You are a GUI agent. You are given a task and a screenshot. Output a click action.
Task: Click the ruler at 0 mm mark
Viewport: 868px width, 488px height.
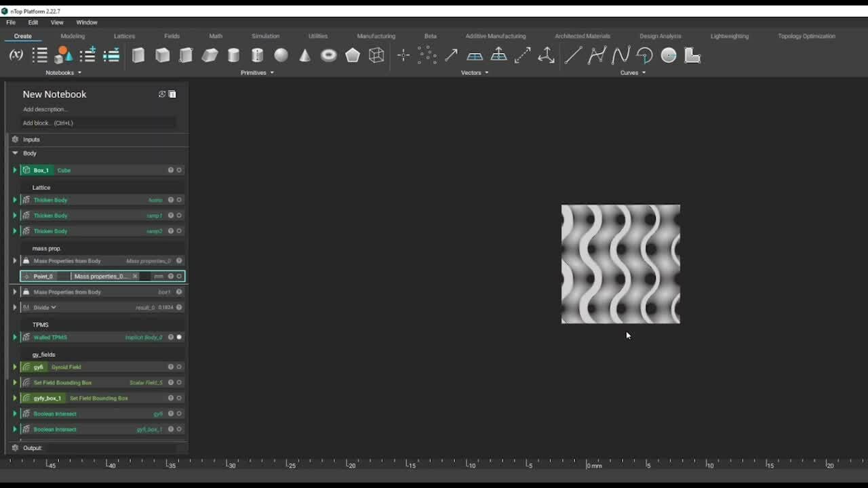[x=587, y=465]
